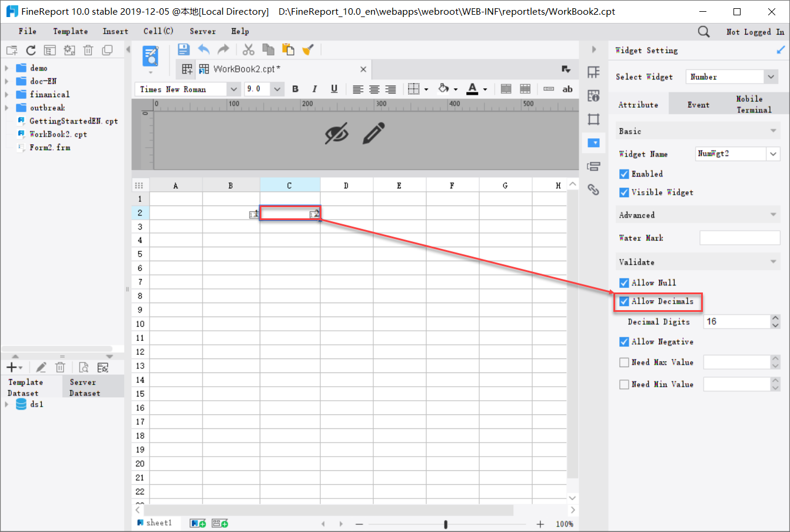Image resolution: width=790 pixels, height=532 pixels.
Task: Disable the Allow Null checkbox
Action: click(x=624, y=282)
